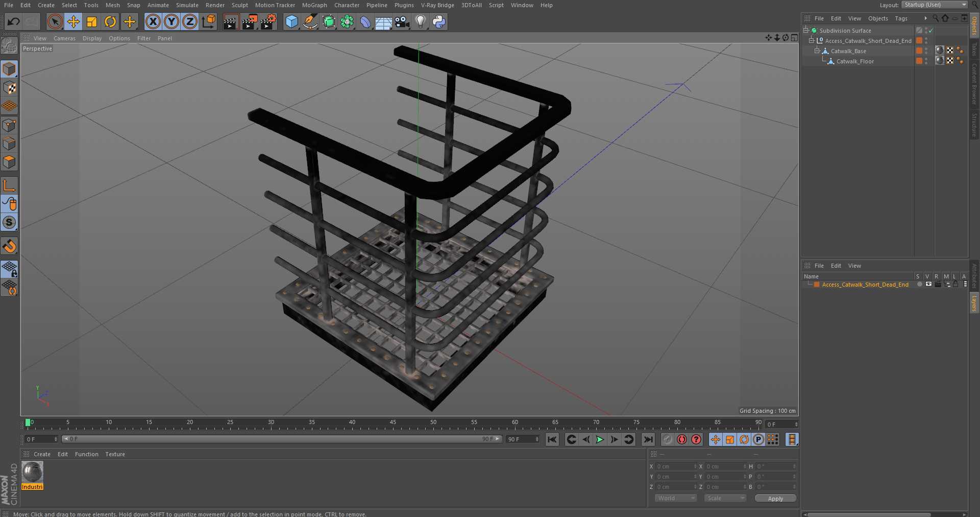Open the Layers side tab

click(x=974, y=303)
